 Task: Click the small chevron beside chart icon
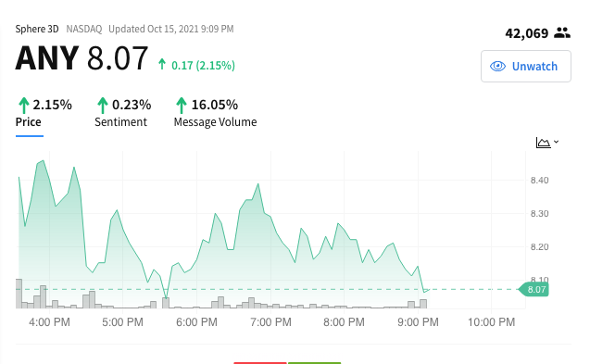[x=556, y=142]
